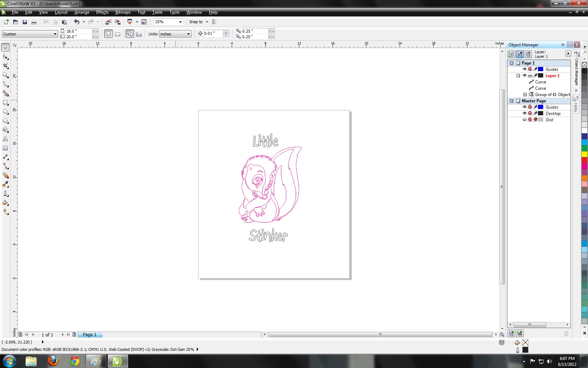The height and width of the screenshot is (368, 588).
Task: Toggle visibility of the Grid layer
Action: coord(524,120)
